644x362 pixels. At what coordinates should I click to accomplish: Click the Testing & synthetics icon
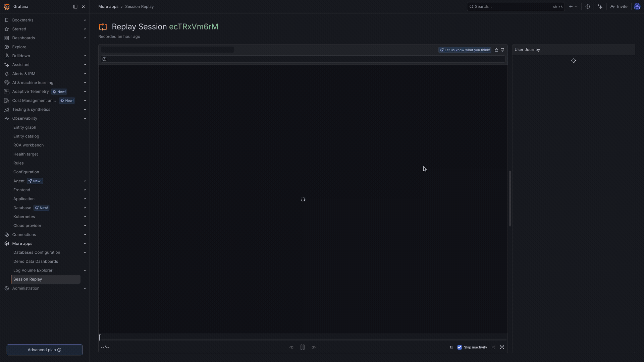[7, 110]
